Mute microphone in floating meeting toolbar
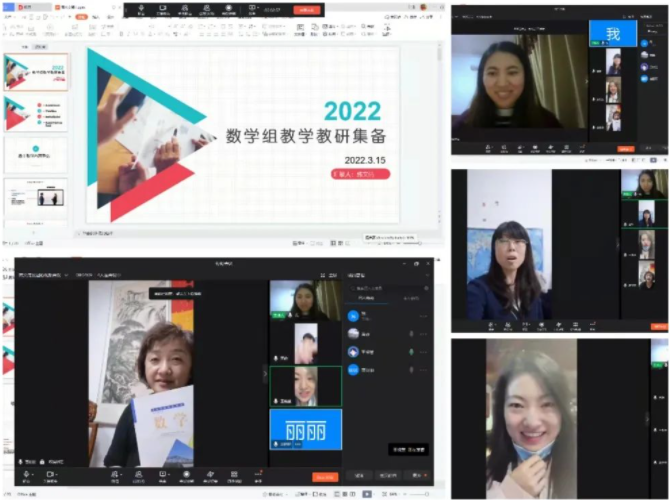This screenshot has height=500, width=670. [x=141, y=8]
